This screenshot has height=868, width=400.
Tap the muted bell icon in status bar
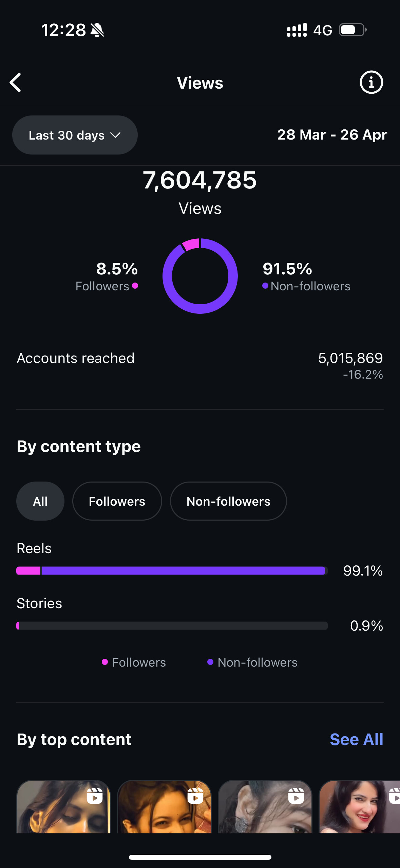tap(97, 30)
